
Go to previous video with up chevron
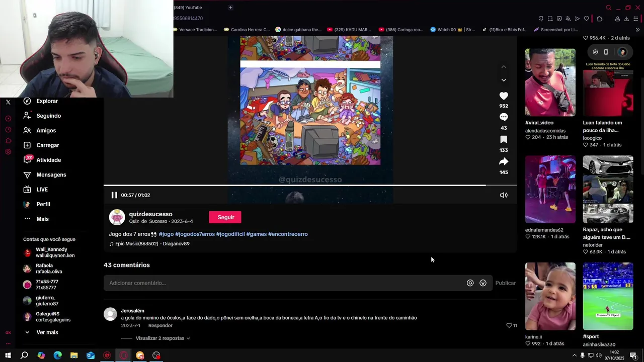pyautogui.click(x=504, y=66)
